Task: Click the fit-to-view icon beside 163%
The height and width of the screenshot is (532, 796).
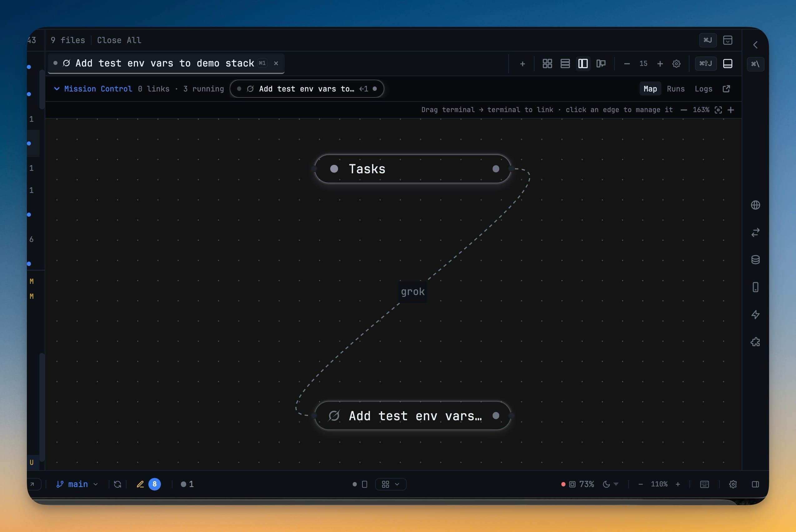Action: (x=718, y=110)
